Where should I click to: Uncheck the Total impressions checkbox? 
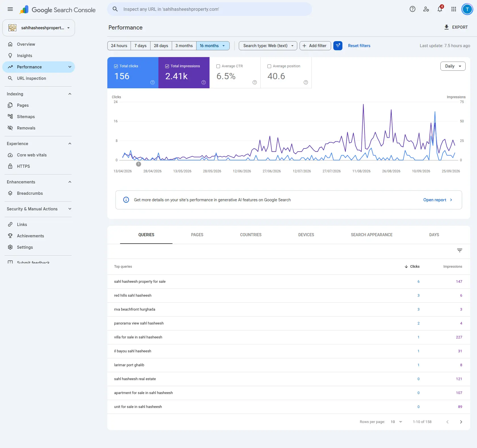[x=167, y=66]
